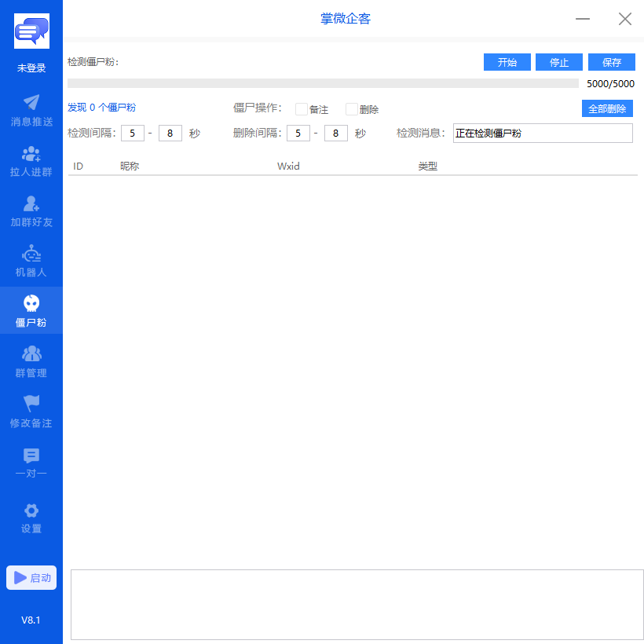Click 检测间隔 maximum field showing 8

pos(170,133)
